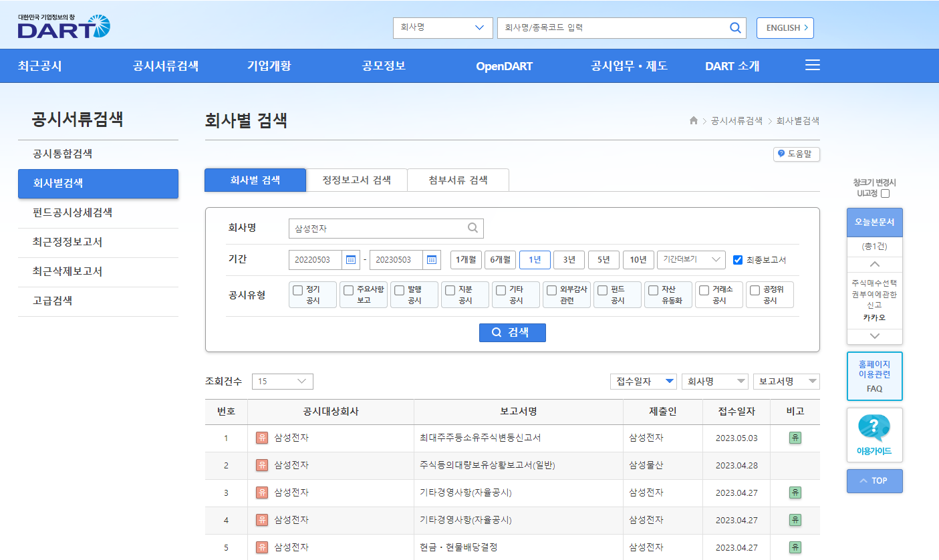Open the 현금ㆍ현물배당결정 report

pos(458,547)
